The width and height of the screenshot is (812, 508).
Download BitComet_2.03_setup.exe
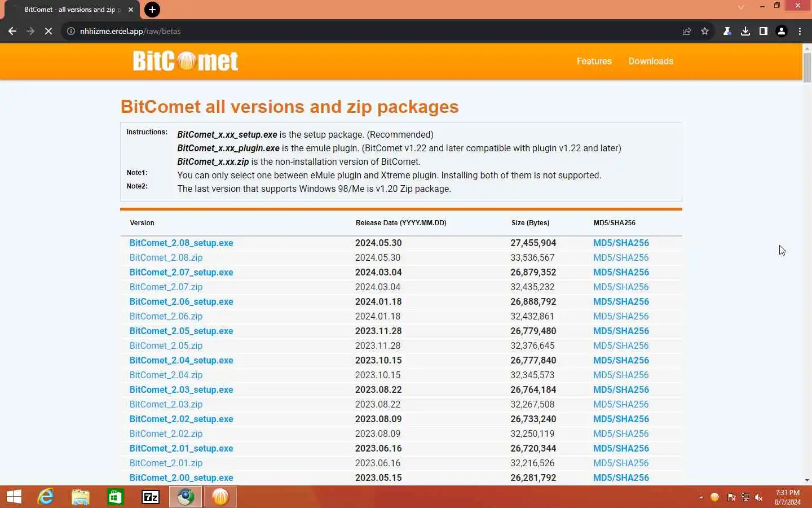click(181, 389)
